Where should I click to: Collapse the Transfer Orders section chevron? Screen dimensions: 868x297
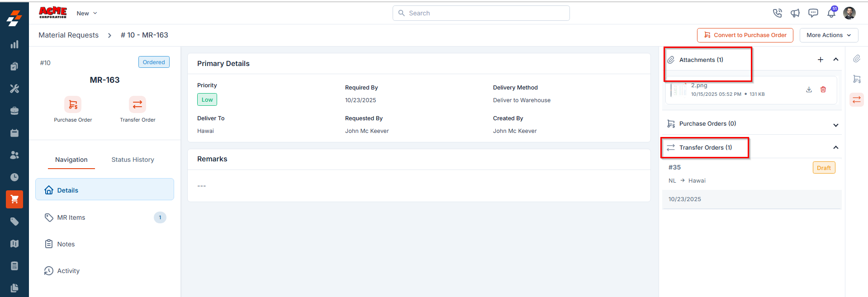[836, 147]
